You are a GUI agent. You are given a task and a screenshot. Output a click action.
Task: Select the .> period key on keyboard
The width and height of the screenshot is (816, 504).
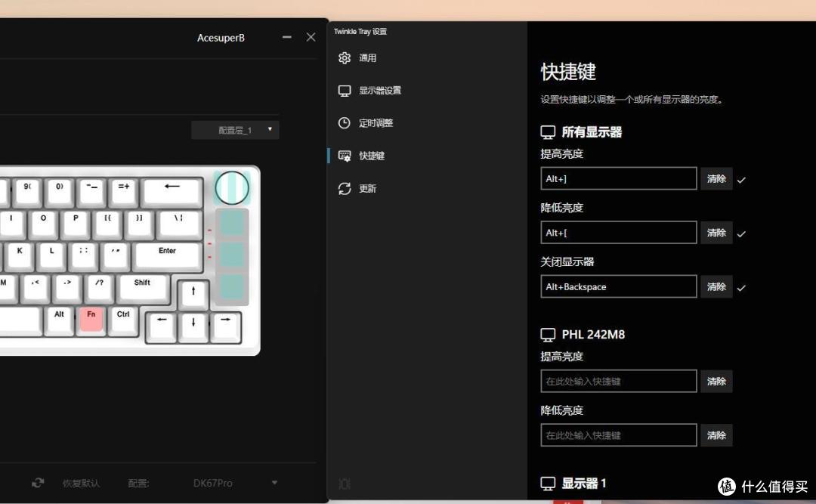tap(68, 287)
